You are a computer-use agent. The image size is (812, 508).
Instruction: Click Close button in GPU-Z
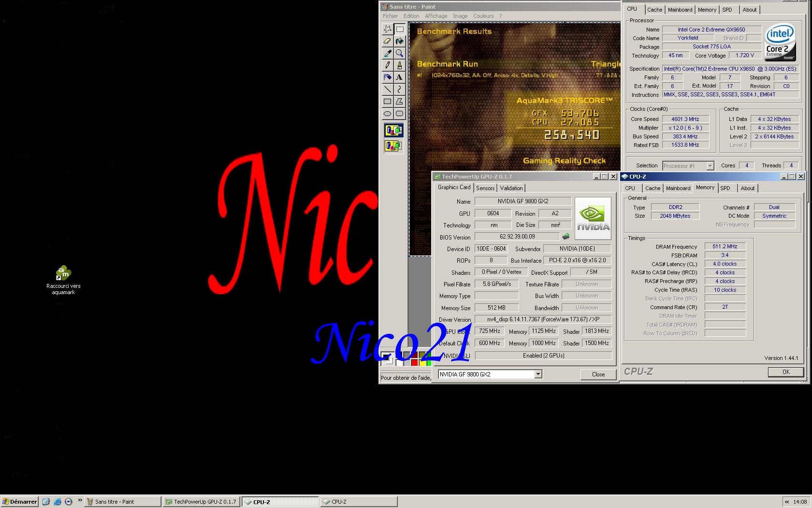598,374
